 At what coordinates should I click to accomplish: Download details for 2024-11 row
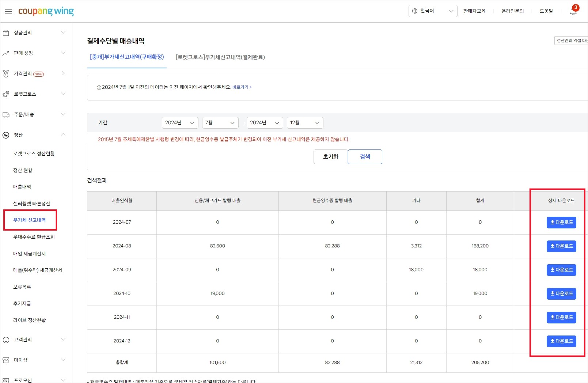click(561, 318)
